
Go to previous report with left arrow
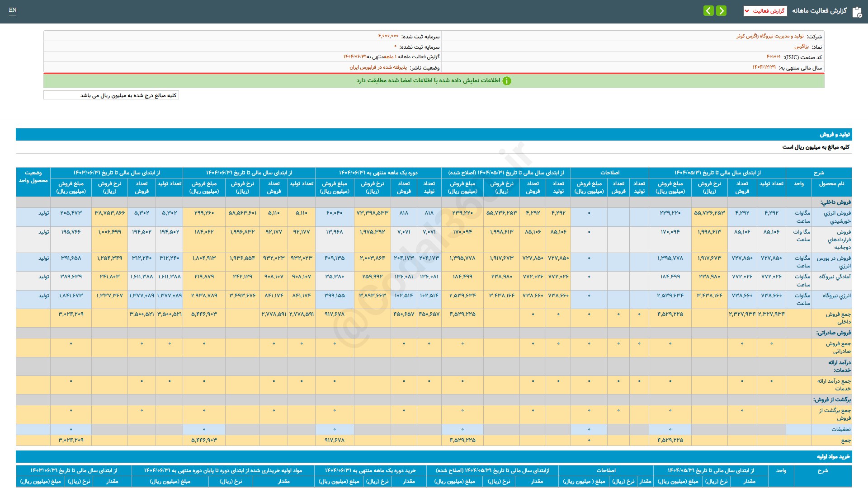708,11
